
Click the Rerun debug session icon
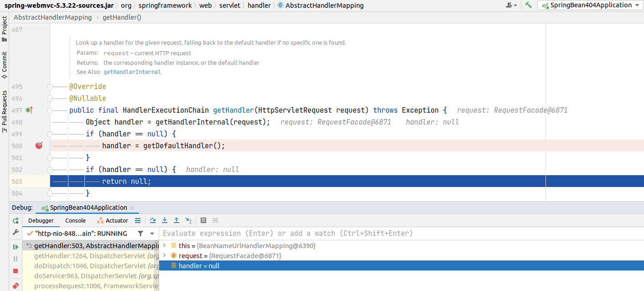16,220
